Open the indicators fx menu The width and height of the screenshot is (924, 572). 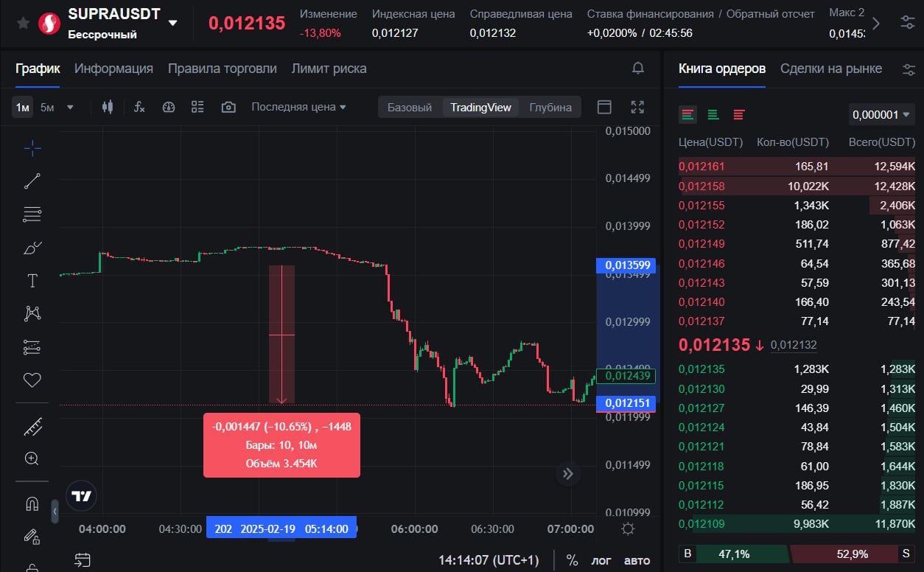[x=139, y=107]
